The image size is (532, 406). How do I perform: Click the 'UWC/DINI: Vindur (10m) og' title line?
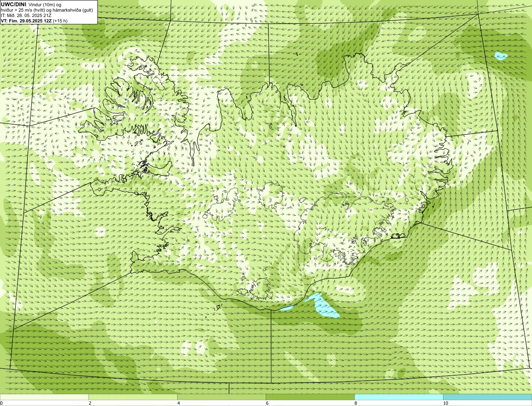[x=31, y=4]
